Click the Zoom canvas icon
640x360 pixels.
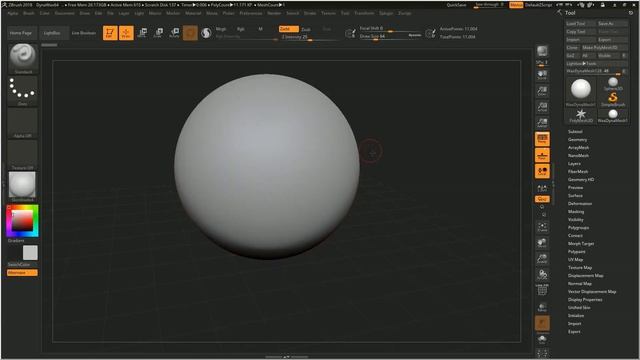[x=542, y=91]
